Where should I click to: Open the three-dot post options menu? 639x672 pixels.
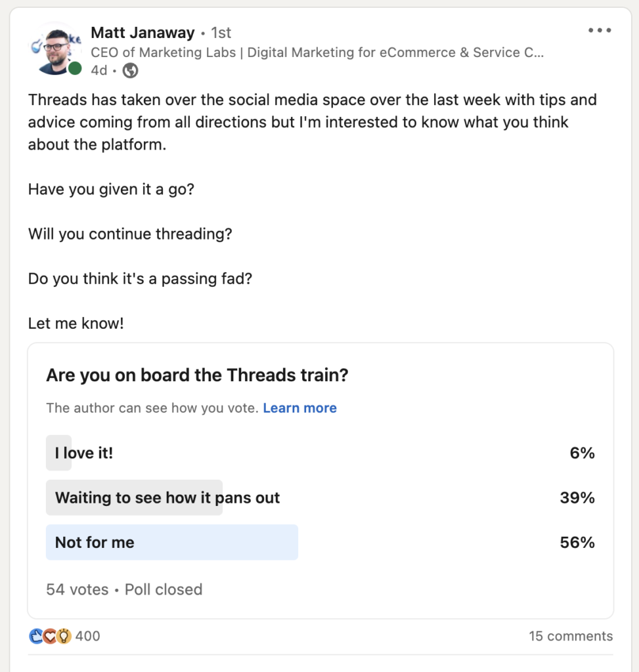[599, 30]
